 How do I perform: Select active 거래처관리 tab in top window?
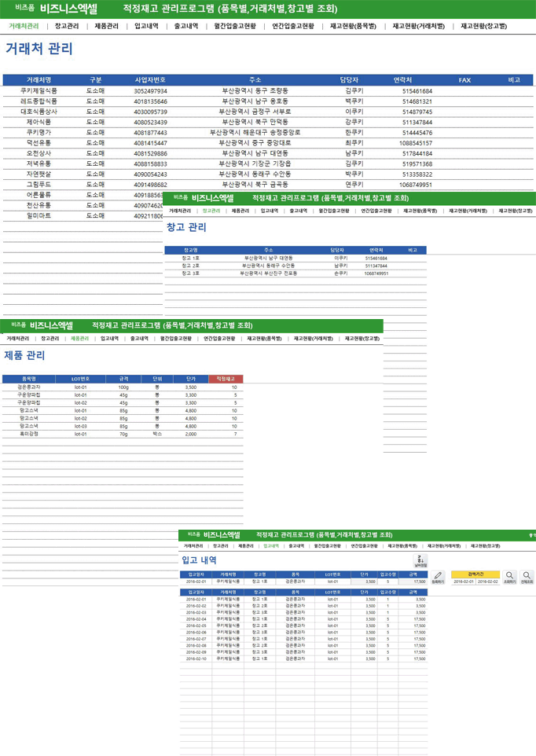(24, 26)
